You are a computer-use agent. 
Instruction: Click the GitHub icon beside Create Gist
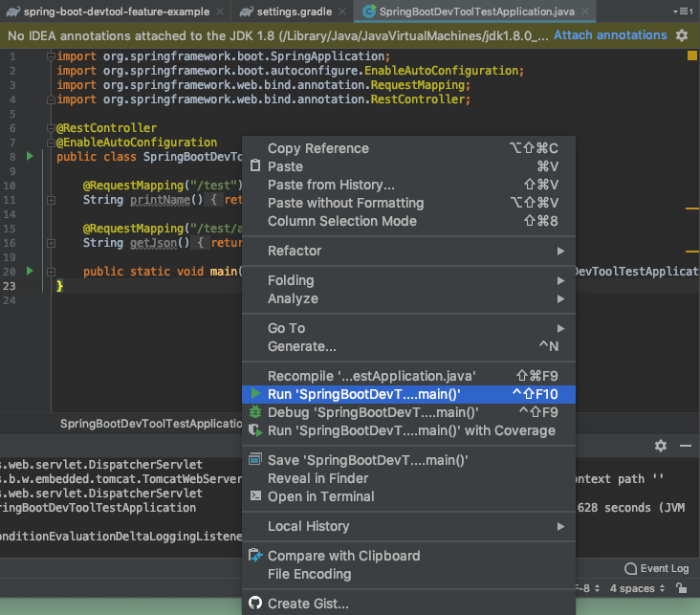click(255, 603)
